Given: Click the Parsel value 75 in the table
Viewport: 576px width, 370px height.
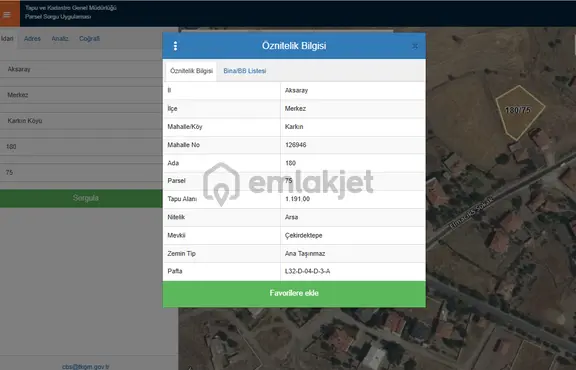Looking at the screenshot, I should (x=288, y=181).
